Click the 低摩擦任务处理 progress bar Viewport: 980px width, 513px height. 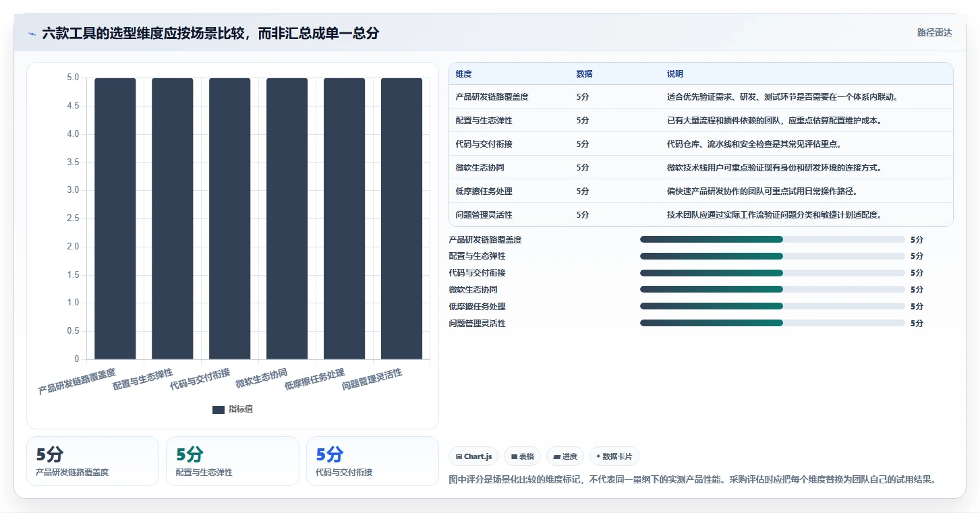pyautogui.click(x=772, y=306)
